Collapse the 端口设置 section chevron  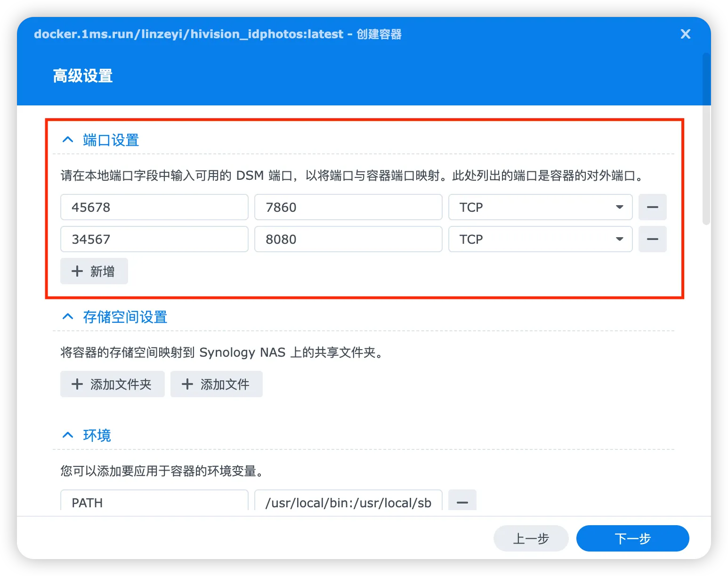[x=68, y=140]
